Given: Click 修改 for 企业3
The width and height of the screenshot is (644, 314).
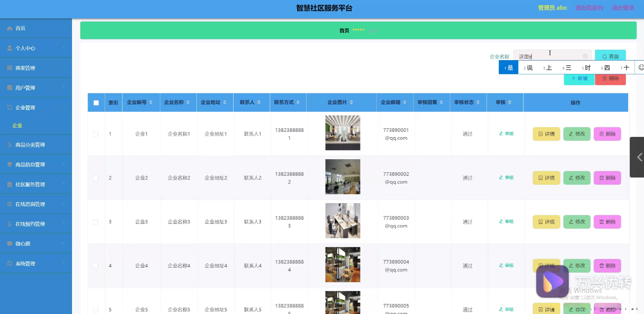Looking at the screenshot, I should point(577,222).
